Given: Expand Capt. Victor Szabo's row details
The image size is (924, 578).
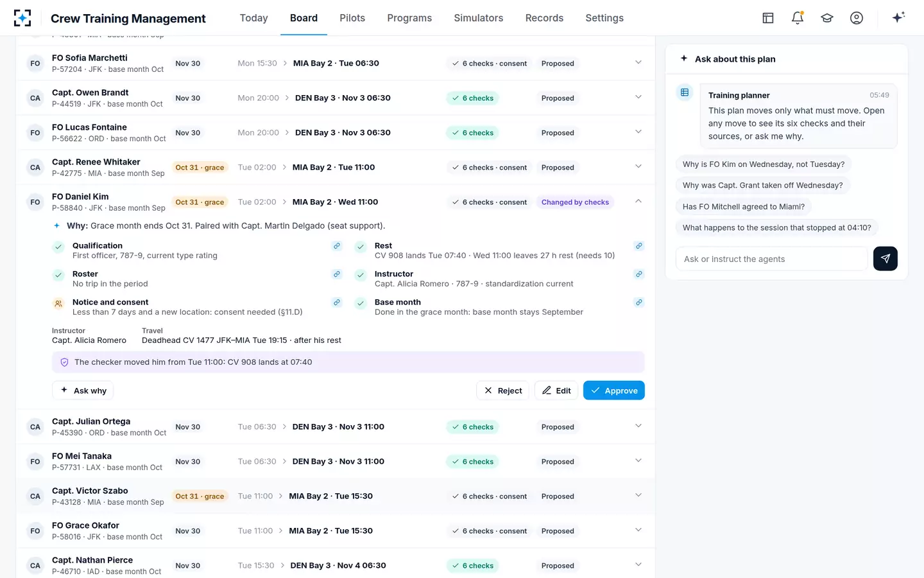Looking at the screenshot, I should (x=638, y=495).
